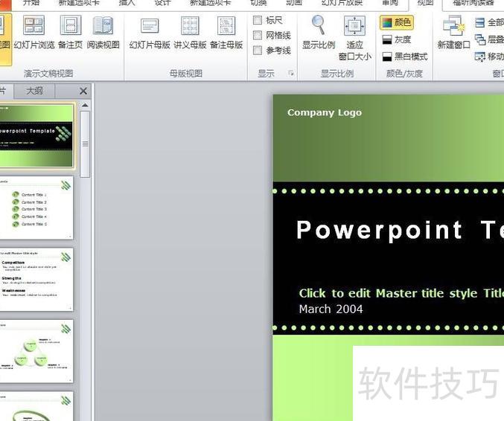This screenshot has height=421, width=504.
Task: Enable the Ruler (标尺) checkbox
Action: pos(258,20)
